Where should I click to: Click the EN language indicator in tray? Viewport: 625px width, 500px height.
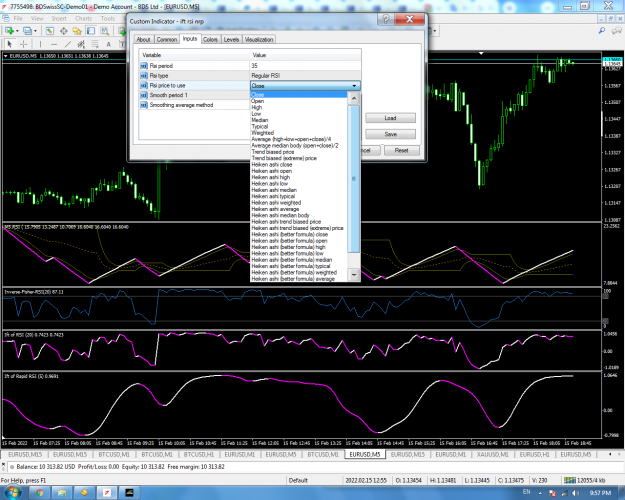click(x=527, y=492)
